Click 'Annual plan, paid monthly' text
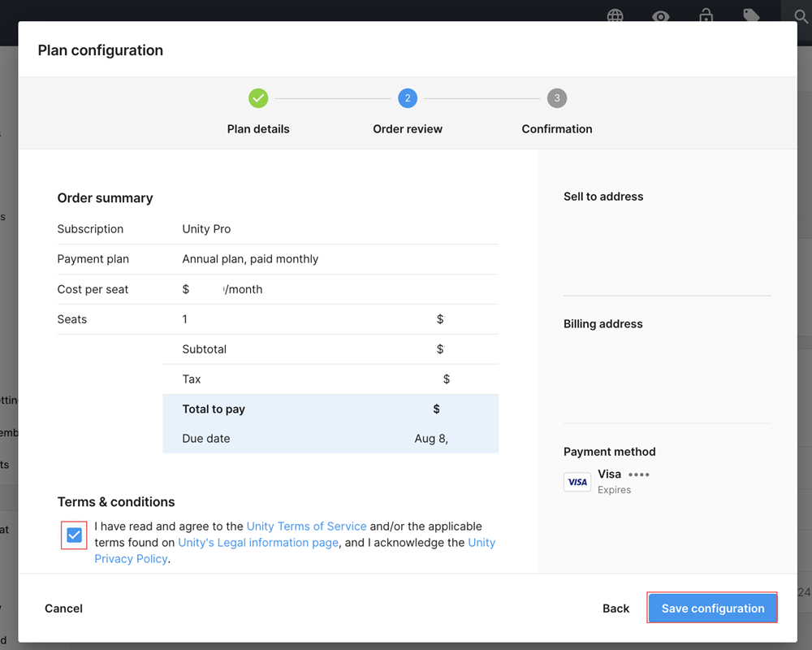The image size is (812, 650). coord(250,258)
